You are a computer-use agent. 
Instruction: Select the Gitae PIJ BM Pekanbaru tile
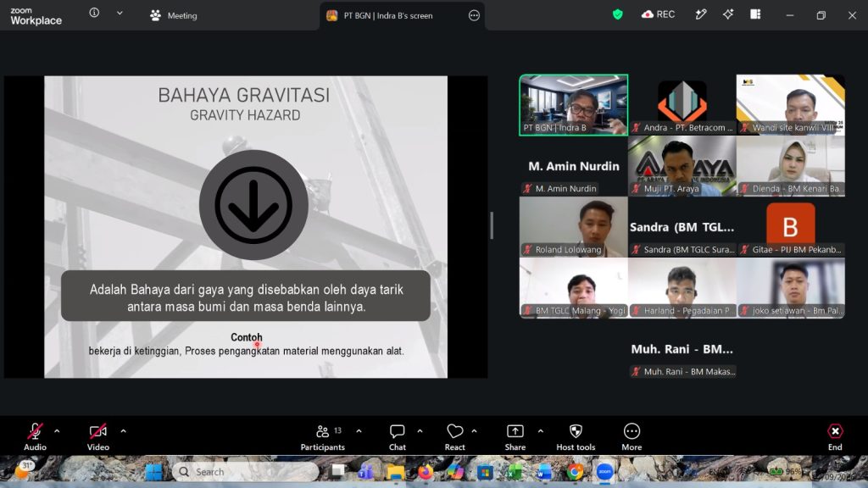(791, 227)
